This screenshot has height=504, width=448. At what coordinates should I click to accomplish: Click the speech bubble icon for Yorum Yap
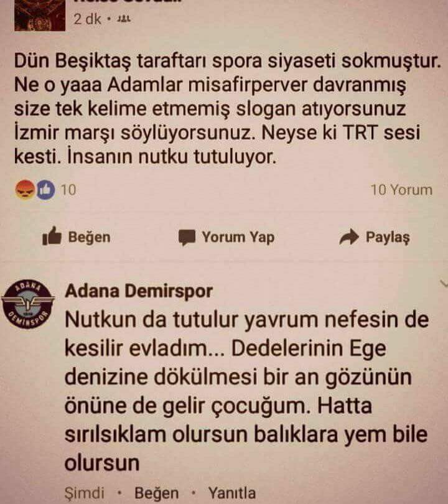click(187, 238)
